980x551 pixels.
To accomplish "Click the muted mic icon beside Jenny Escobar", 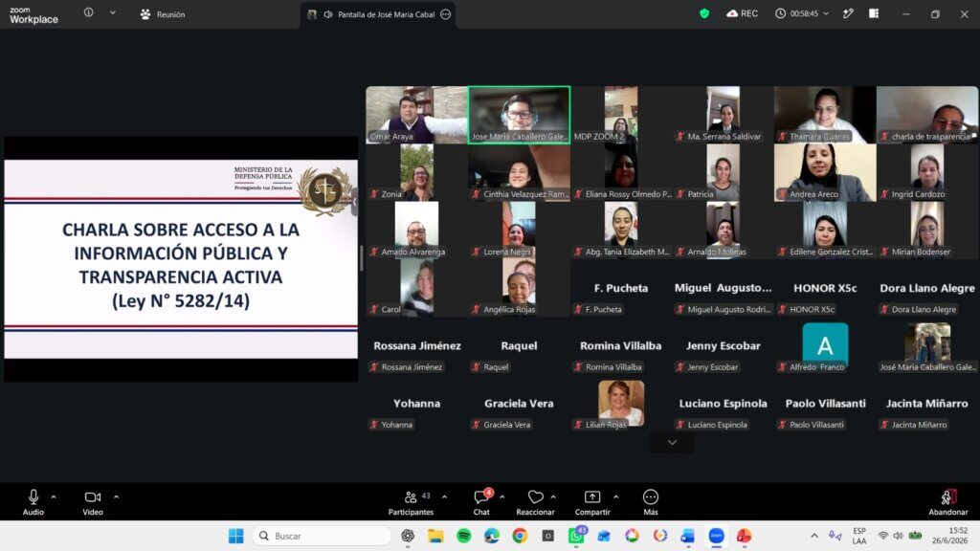I will point(680,367).
